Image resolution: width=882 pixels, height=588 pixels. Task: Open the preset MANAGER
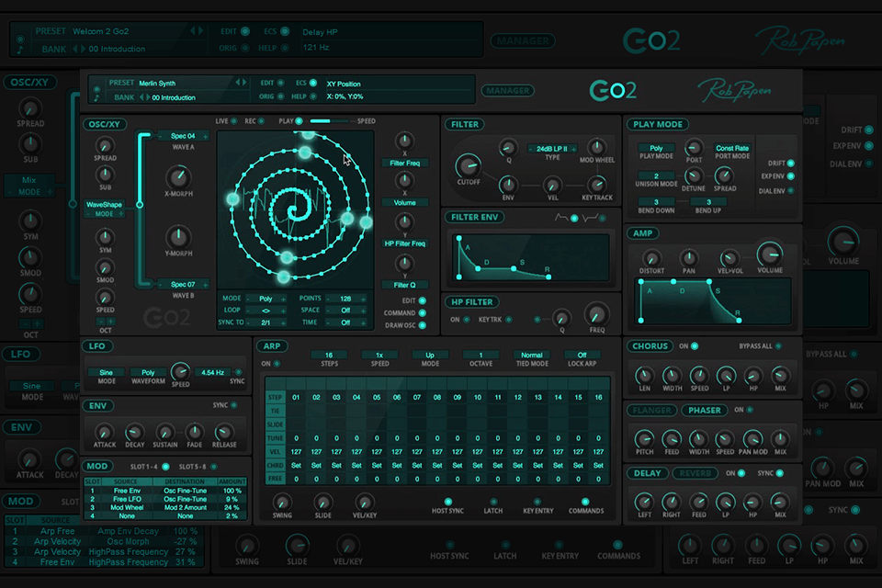click(511, 91)
